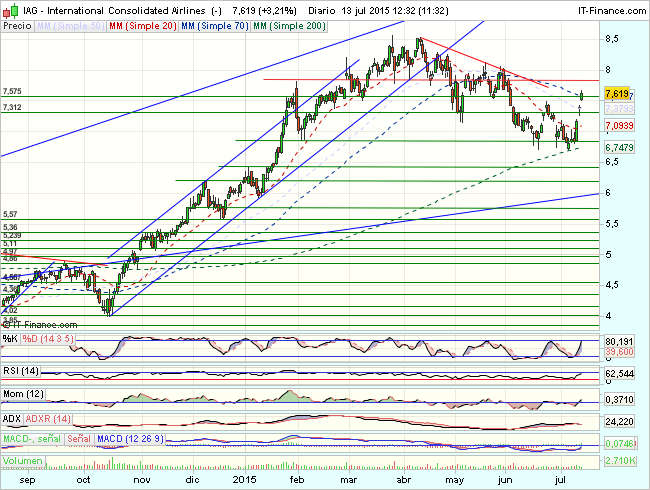Screen dimensions: 650x490
Task: Toggle the green MM (Simple 200) legend entry
Action: click(288, 25)
